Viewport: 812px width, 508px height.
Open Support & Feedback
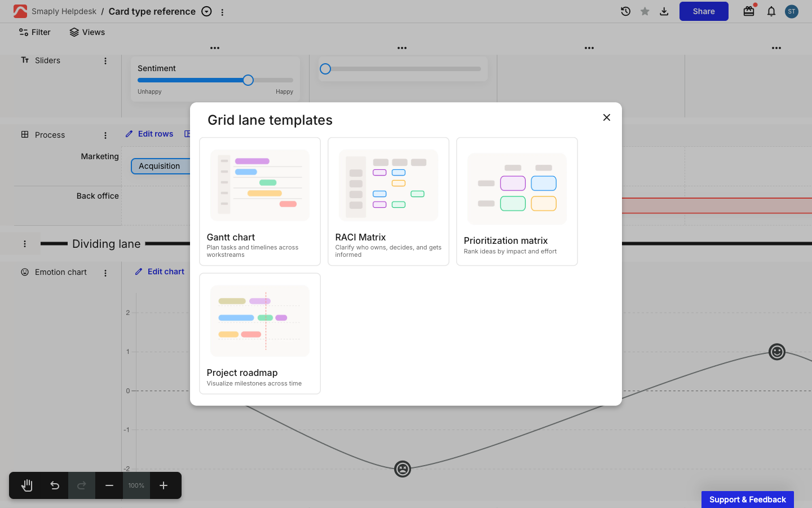[x=748, y=500]
